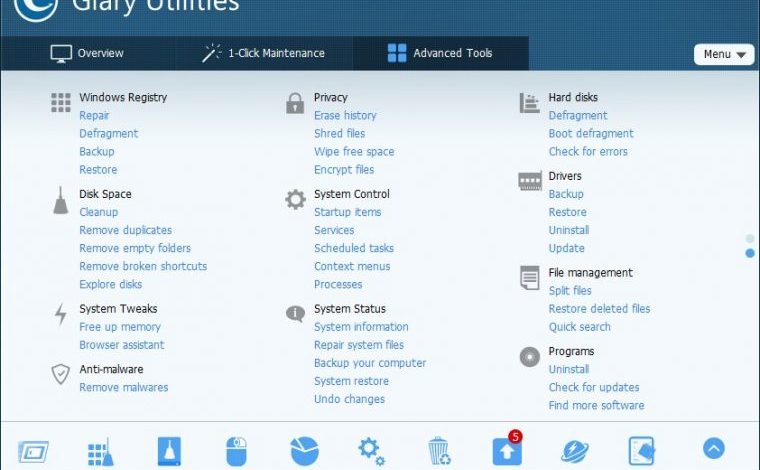Open Remove broken shortcuts
This screenshot has width=760, height=470.
(143, 266)
